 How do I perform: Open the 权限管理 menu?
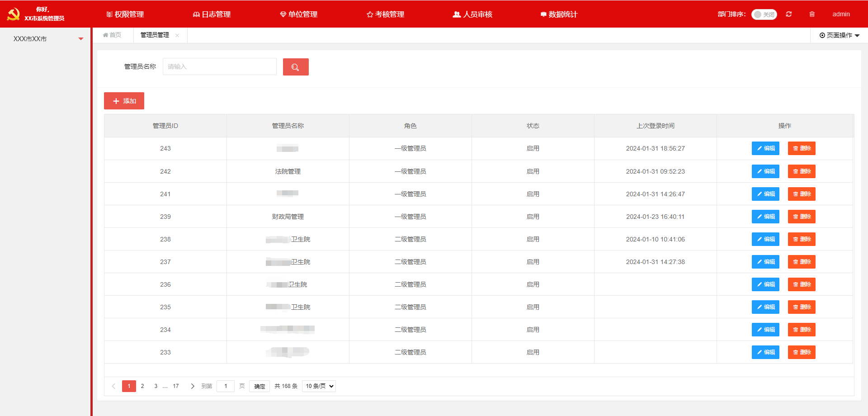coord(125,14)
